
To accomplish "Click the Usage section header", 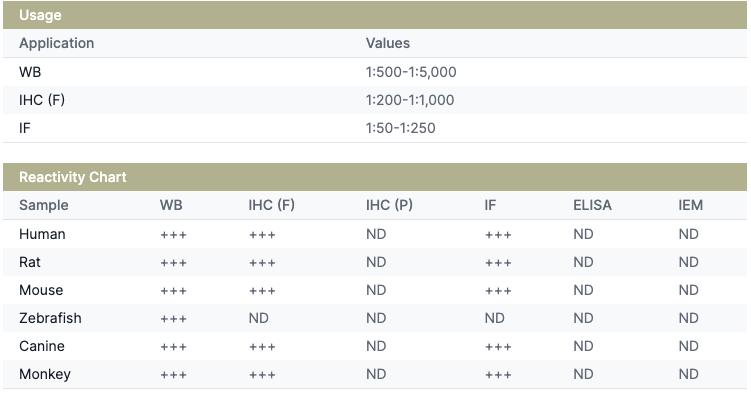I will 375,15.
